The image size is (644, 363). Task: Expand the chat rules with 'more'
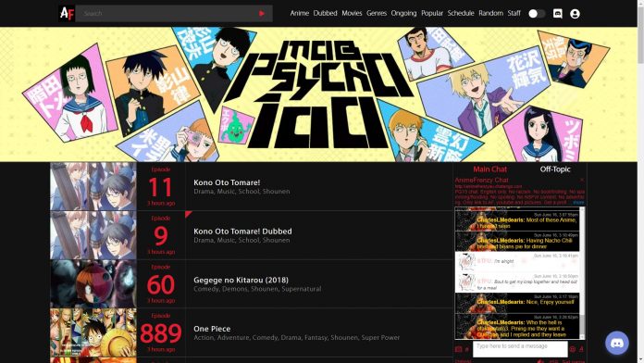[x=578, y=202]
